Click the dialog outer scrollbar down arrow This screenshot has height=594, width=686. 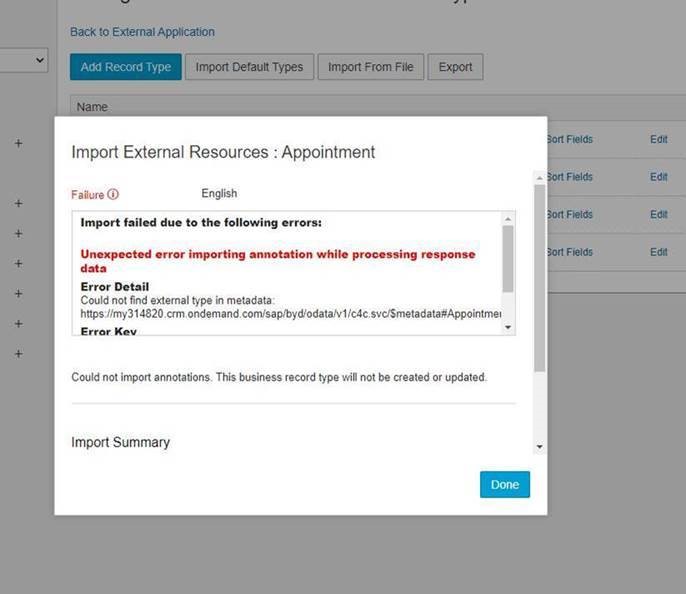pos(539,447)
